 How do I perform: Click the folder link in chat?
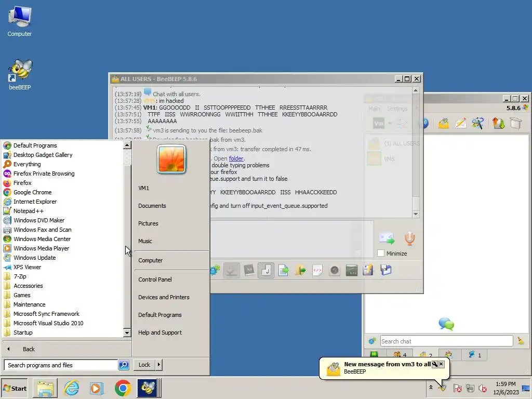pos(236,158)
